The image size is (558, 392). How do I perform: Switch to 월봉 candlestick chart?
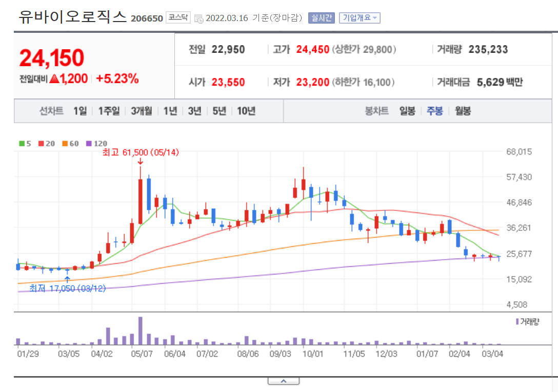[463, 111]
